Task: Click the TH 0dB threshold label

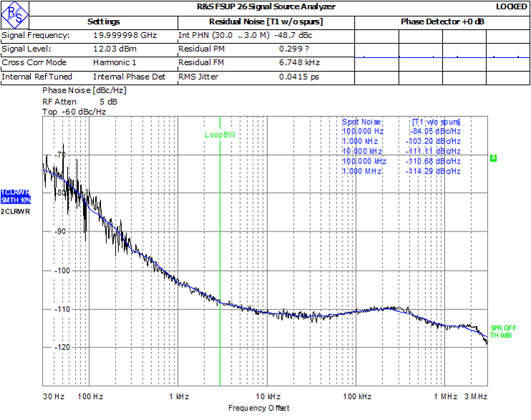Action: [501, 335]
